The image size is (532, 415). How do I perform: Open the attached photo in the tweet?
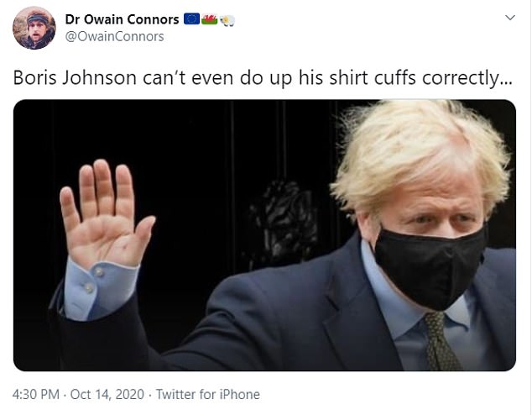pyautogui.click(x=264, y=235)
